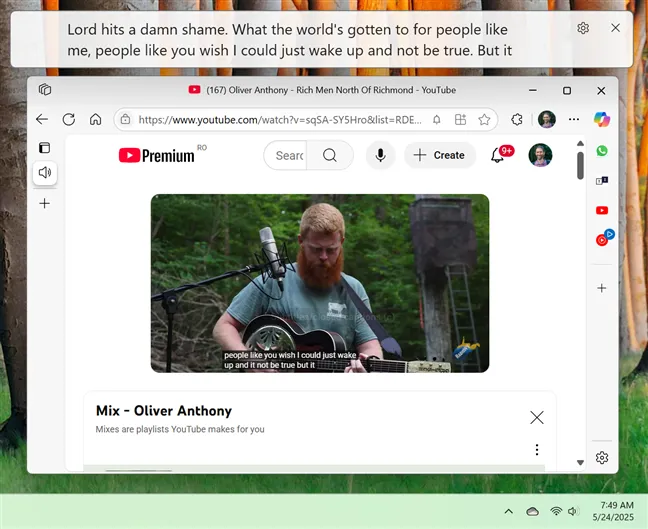Open the browser home page
The height and width of the screenshot is (529, 648).
pos(95,120)
